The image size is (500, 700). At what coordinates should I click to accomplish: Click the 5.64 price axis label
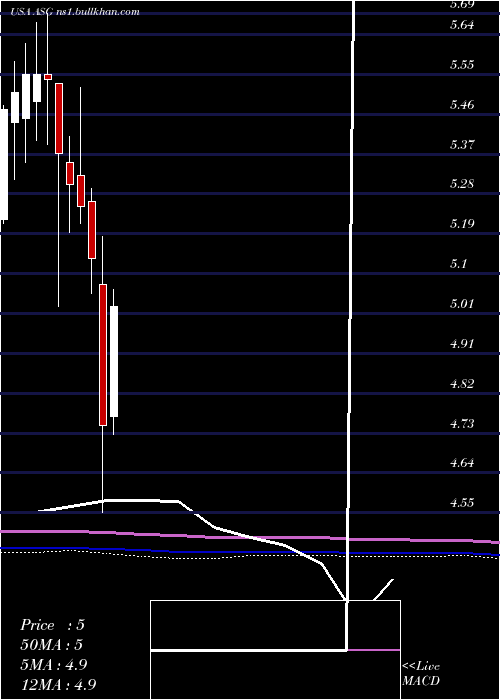coord(462,25)
